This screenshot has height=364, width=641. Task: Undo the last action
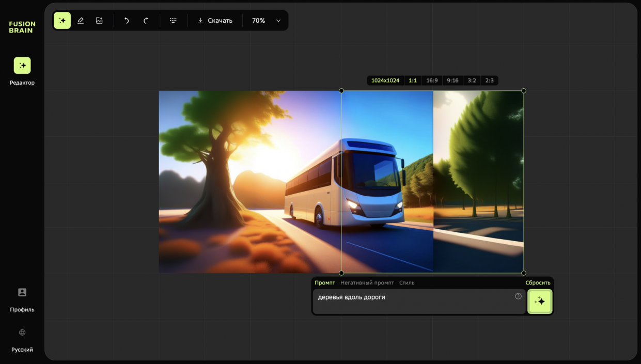[127, 21]
